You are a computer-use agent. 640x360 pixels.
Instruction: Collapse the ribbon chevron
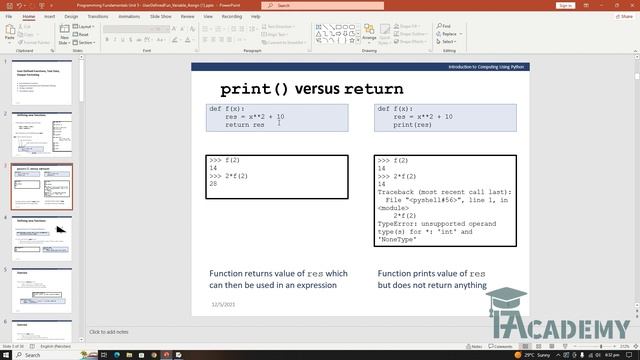(635, 51)
